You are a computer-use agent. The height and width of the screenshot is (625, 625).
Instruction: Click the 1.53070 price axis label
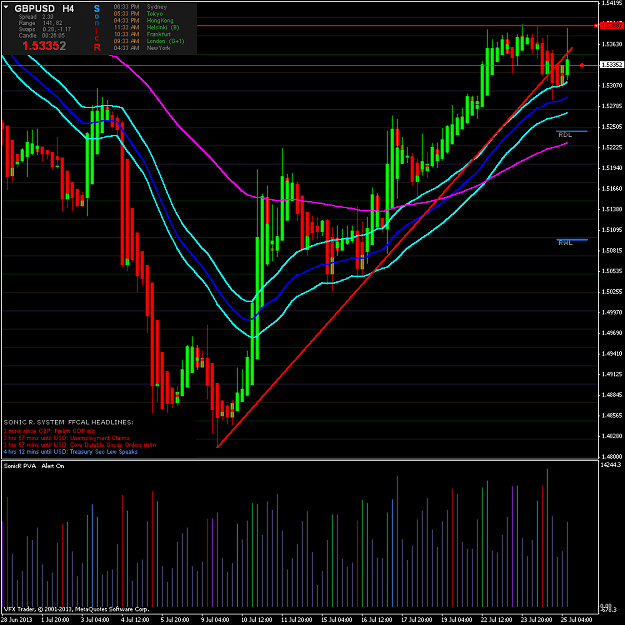pyautogui.click(x=612, y=85)
